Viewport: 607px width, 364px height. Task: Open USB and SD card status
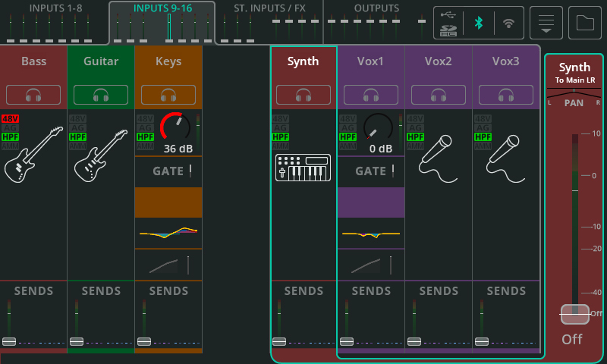(x=448, y=24)
